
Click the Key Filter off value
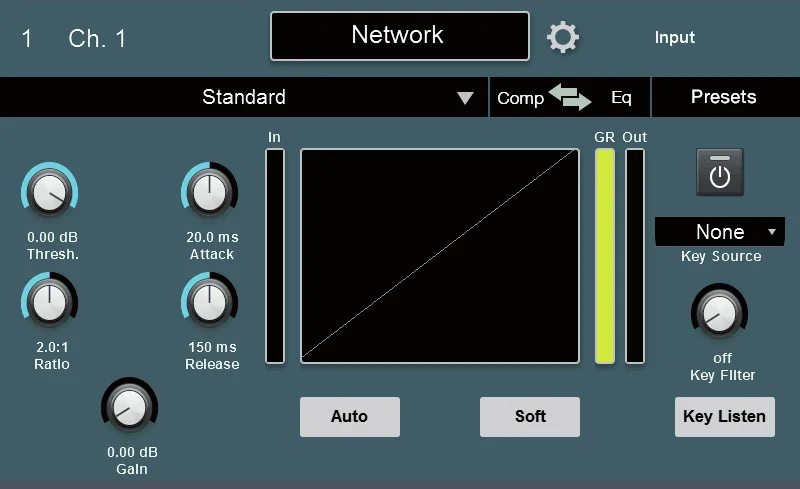722,358
